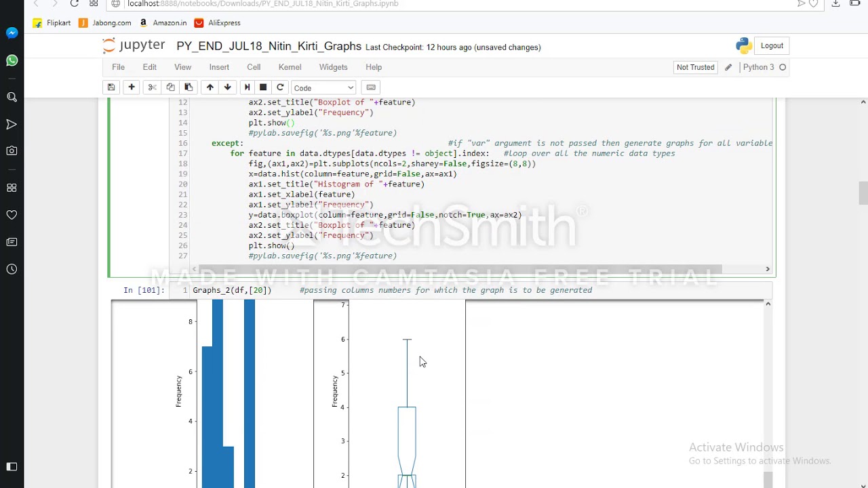The image size is (868, 488).
Task: Open the Widgets menu
Action: tap(333, 67)
